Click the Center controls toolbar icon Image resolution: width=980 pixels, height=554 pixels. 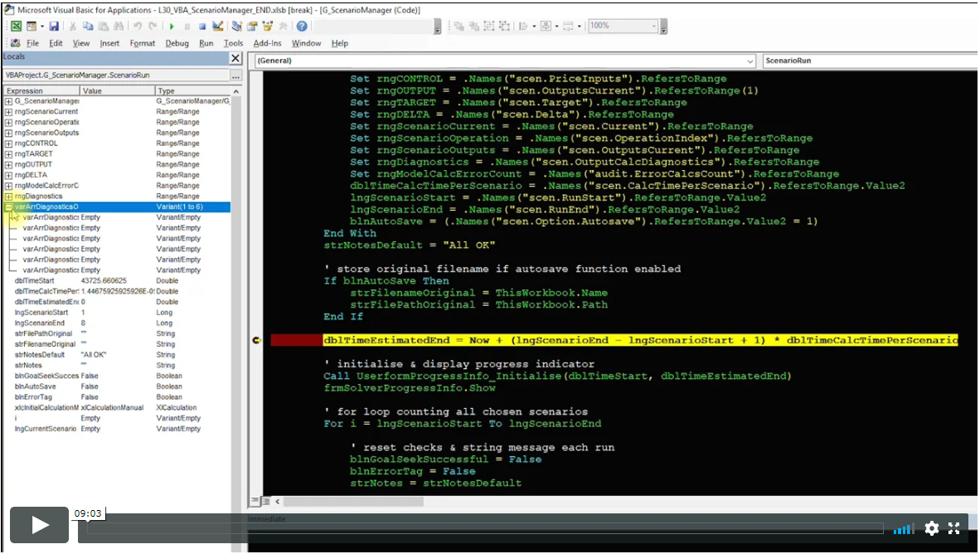pos(546,26)
